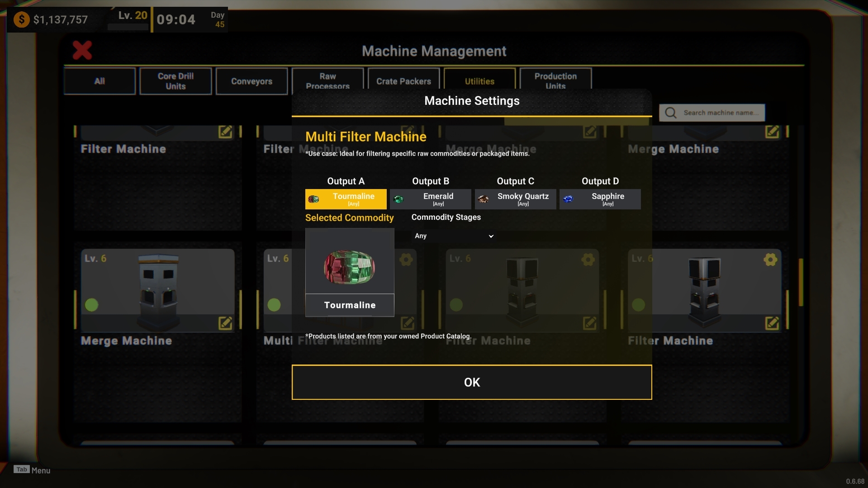Switch to the Production Units tab
The image size is (868, 488).
click(555, 79)
